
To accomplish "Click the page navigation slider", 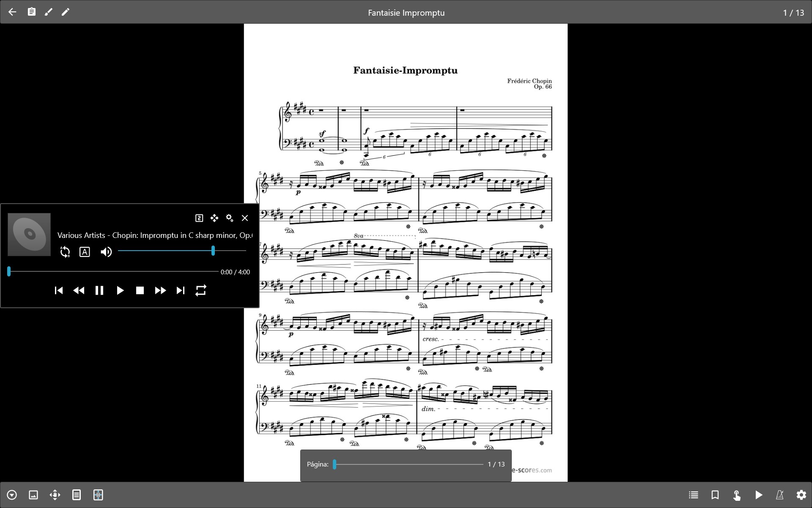I will (x=409, y=464).
